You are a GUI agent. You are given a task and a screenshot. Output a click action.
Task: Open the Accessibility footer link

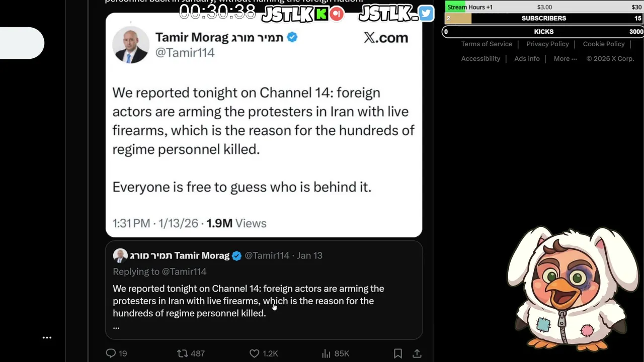point(480,59)
